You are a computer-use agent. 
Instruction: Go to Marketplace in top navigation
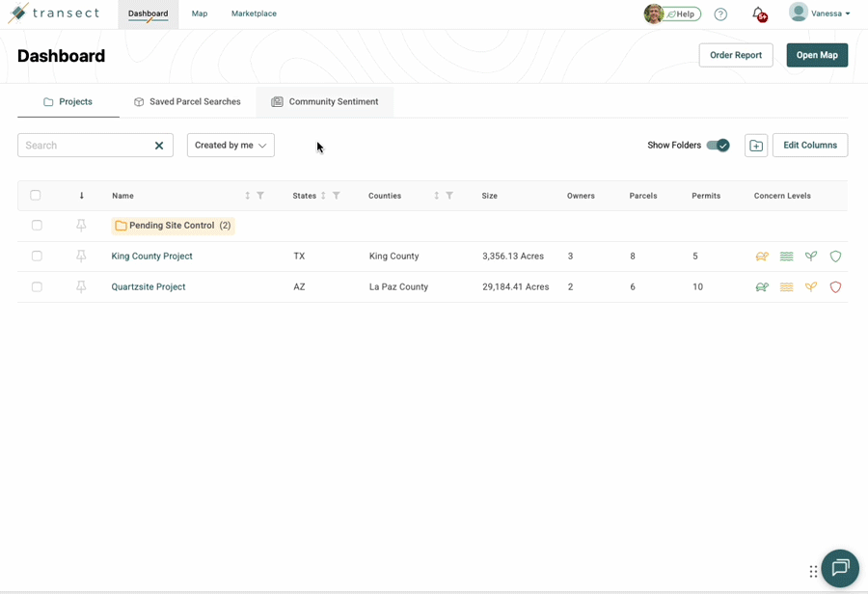point(254,13)
